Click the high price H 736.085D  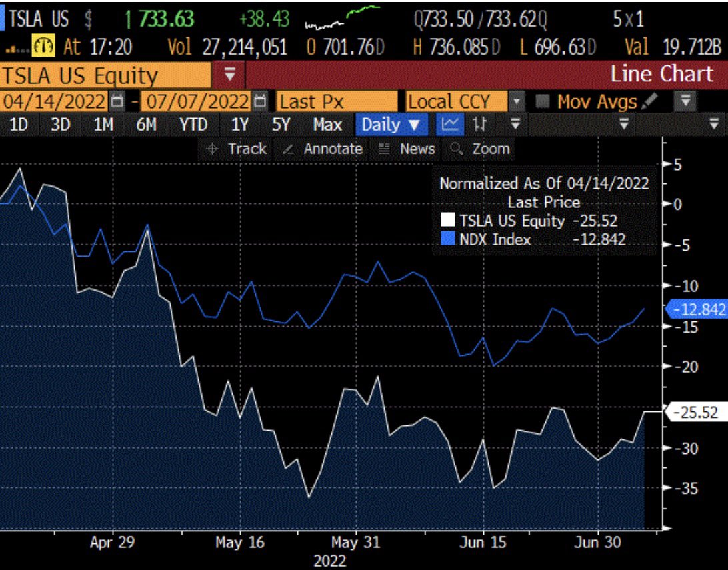point(457,47)
